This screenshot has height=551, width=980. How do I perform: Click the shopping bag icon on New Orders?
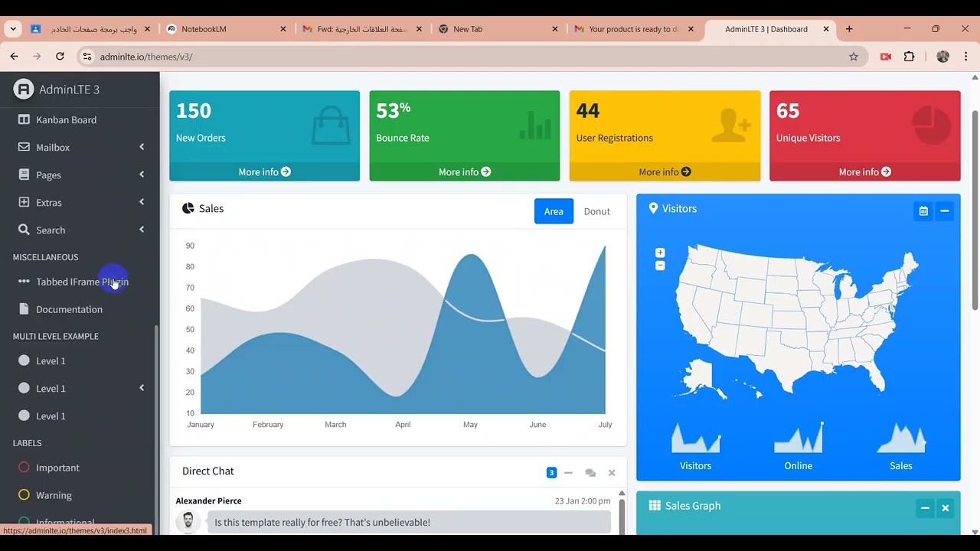click(x=331, y=126)
